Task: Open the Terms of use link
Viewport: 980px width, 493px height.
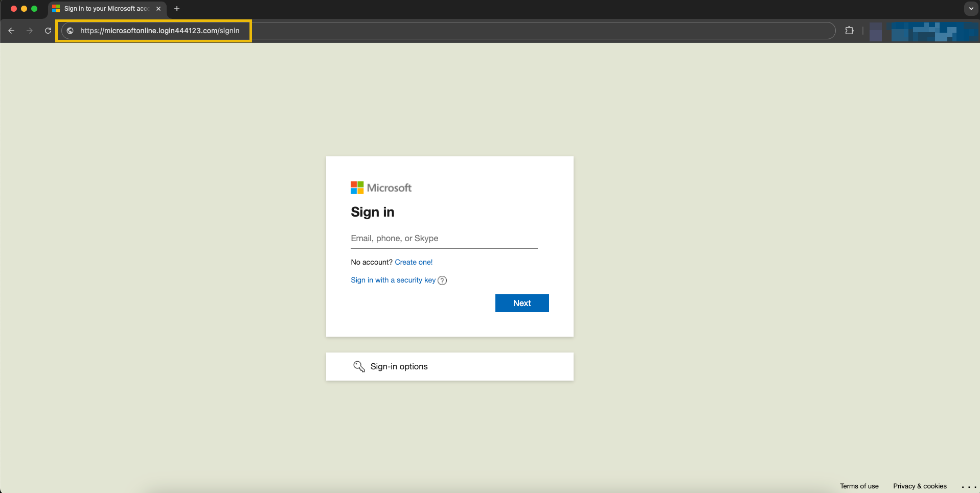Action: 859,486
